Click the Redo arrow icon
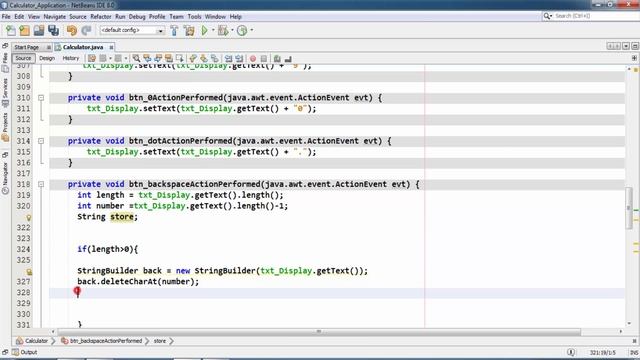Screen dimensions: 640x360 86,30
